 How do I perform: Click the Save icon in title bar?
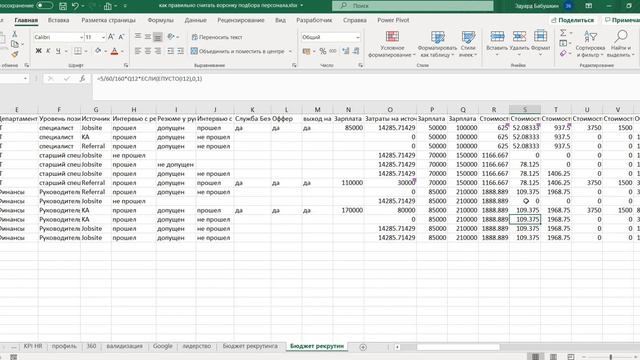[63, 6]
